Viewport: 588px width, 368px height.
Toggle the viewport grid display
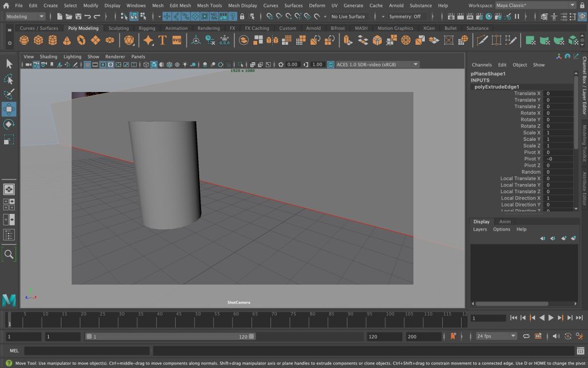87,64
